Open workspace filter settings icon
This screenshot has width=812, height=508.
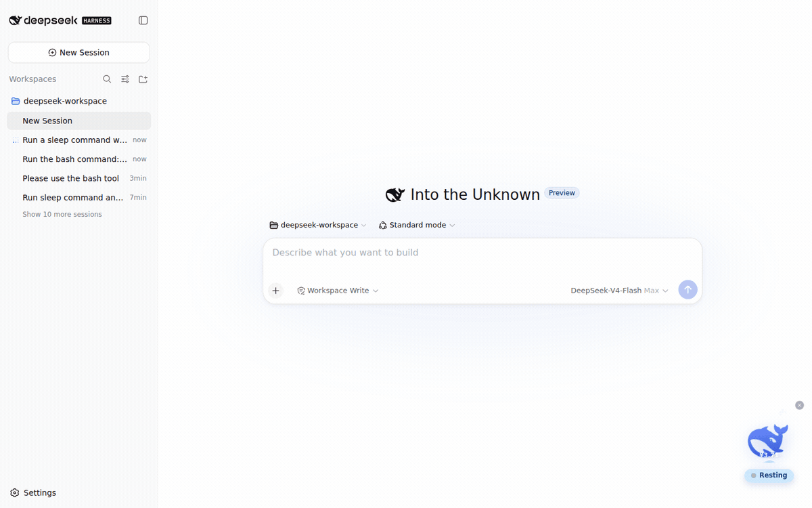(125, 79)
